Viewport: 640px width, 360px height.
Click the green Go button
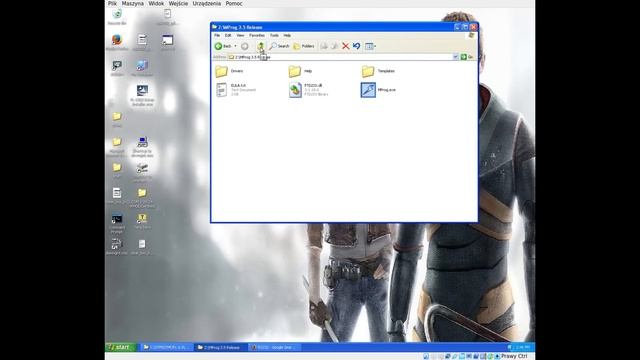(467, 57)
